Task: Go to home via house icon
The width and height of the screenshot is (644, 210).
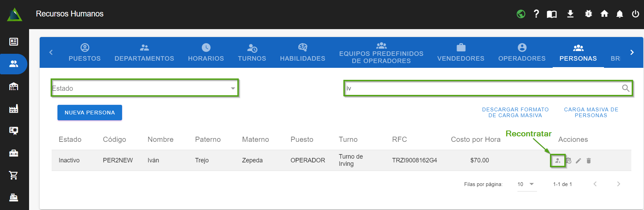Action: (x=604, y=14)
